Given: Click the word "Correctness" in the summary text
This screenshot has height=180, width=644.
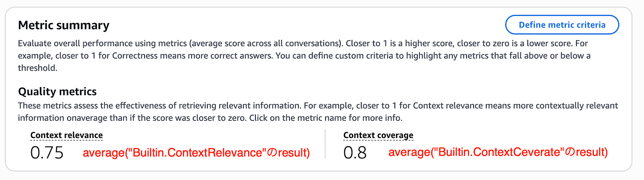Looking at the screenshot, I should (x=135, y=56).
